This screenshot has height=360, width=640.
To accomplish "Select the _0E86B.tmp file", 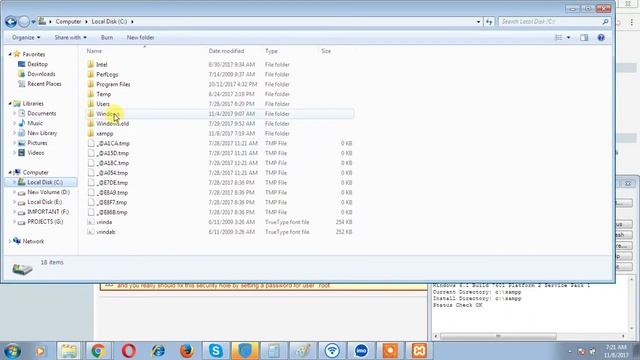I will (112, 212).
